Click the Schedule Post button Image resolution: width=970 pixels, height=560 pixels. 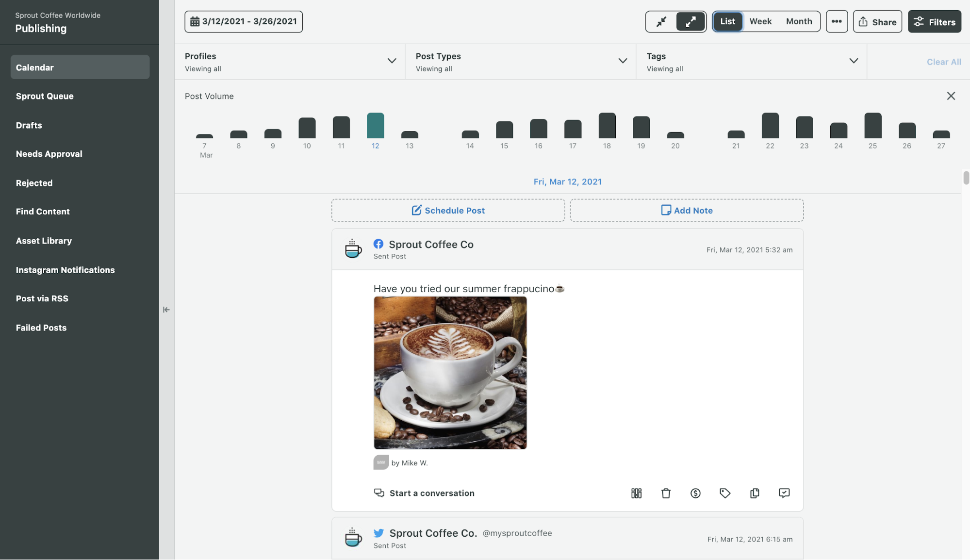pyautogui.click(x=447, y=210)
